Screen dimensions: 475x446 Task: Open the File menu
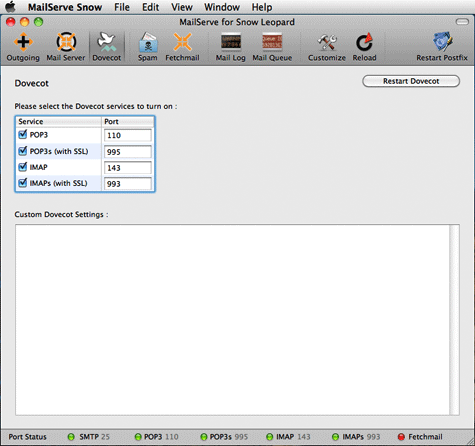click(122, 7)
